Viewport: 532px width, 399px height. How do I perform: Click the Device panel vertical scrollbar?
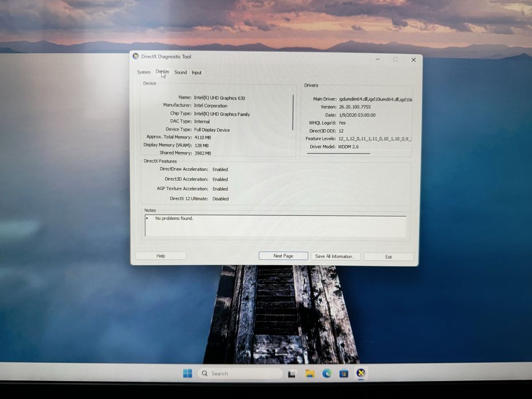pos(293,113)
